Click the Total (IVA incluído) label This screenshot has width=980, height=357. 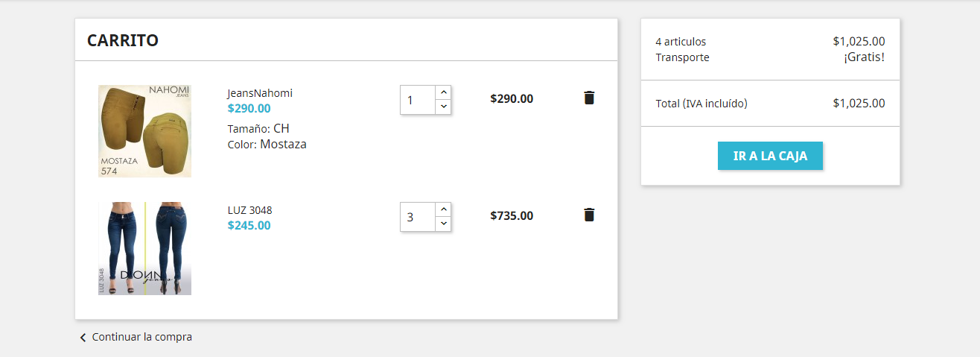tap(701, 104)
